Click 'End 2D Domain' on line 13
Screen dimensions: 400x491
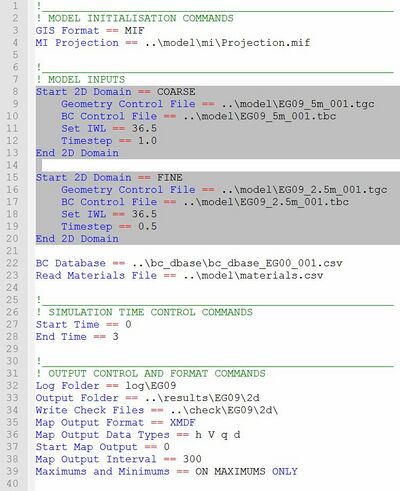[77, 153]
